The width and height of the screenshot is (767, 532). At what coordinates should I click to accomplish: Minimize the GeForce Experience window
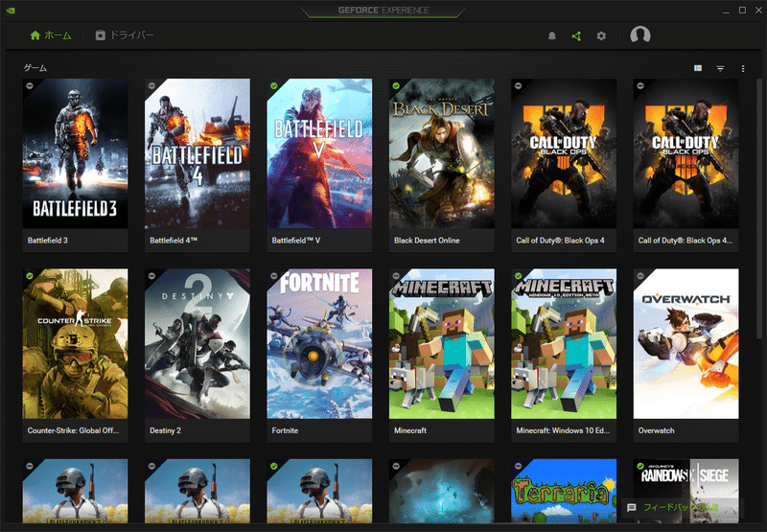tap(726, 11)
